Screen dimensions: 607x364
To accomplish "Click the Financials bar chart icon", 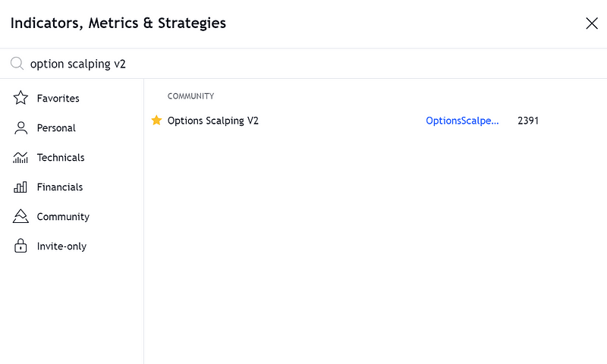I will (20, 187).
